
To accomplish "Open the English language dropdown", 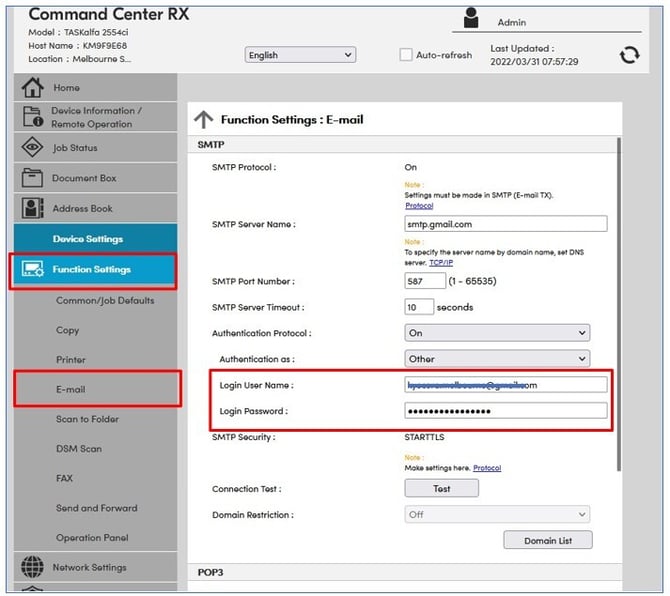I will click(x=300, y=56).
